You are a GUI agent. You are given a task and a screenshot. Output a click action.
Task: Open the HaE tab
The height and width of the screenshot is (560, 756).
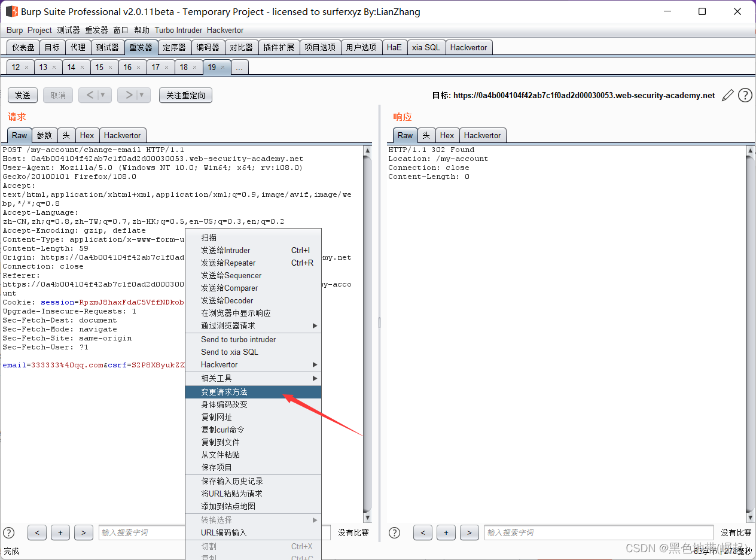[394, 48]
